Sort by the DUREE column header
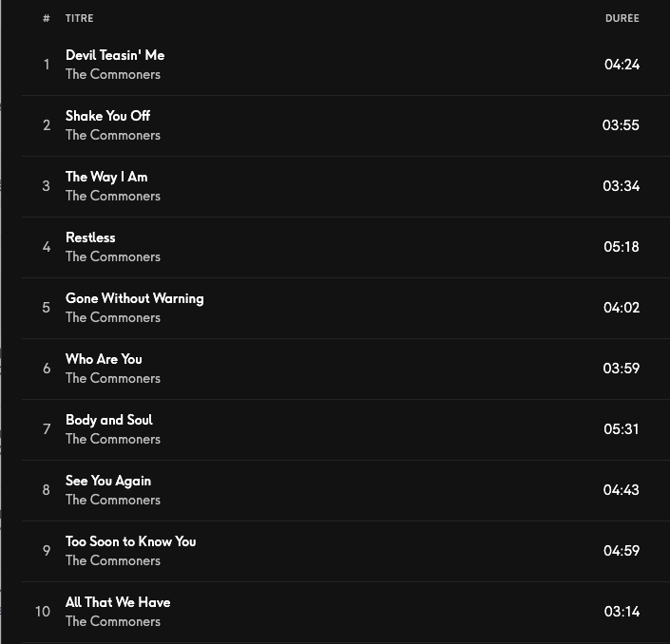The image size is (670, 644). pyautogui.click(x=622, y=18)
